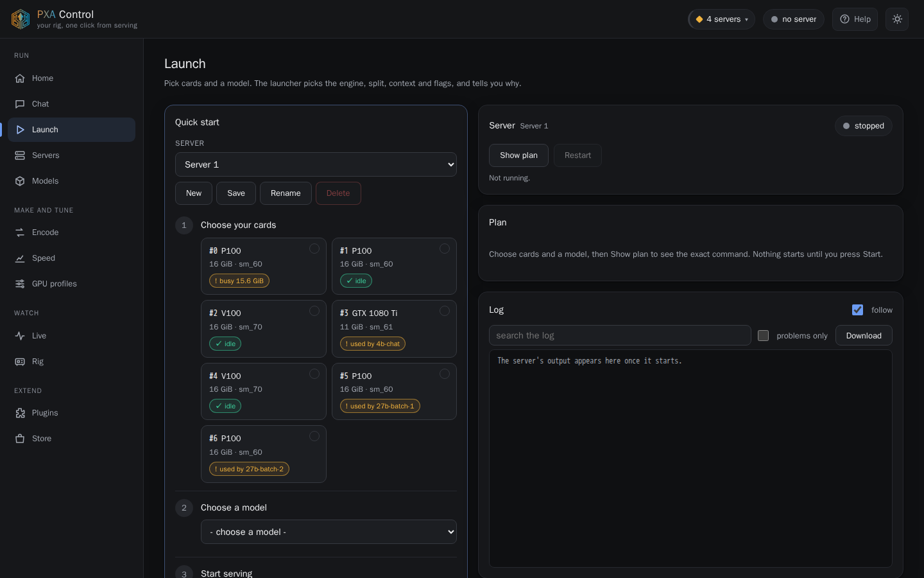The height and width of the screenshot is (578, 924).
Task: Click the grey dot in no server pill
Action: pos(774,19)
